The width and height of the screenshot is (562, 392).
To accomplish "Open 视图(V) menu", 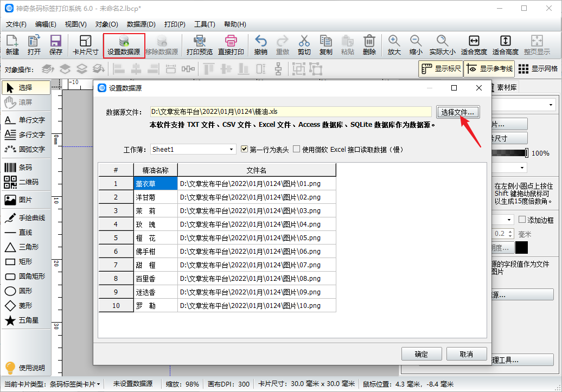I will click(75, 24).
